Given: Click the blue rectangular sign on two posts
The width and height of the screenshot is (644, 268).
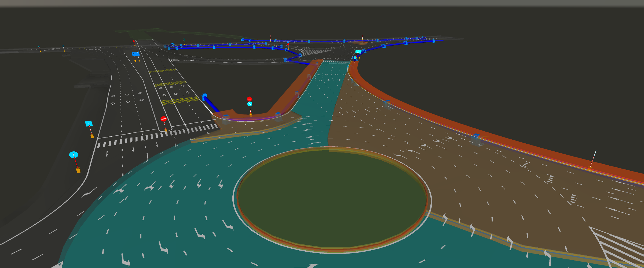Looking at the screenshot, I should click(136, 54).
